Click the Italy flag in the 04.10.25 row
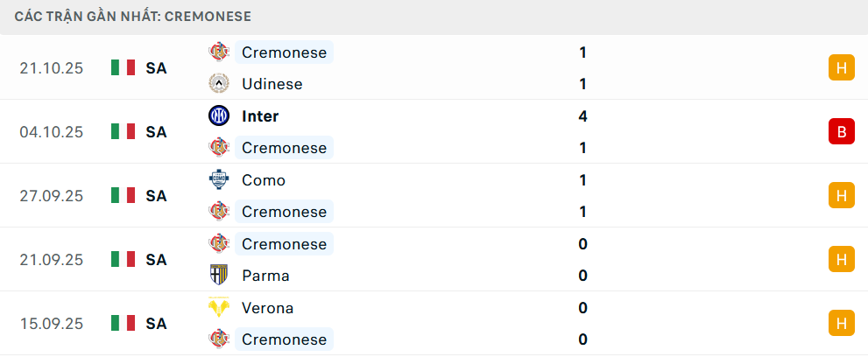 [x=123, y=132]
